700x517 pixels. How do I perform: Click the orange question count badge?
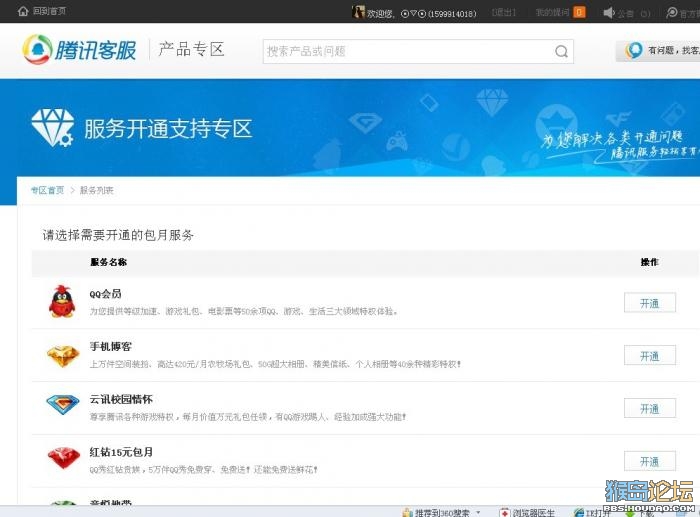point(579,13)
